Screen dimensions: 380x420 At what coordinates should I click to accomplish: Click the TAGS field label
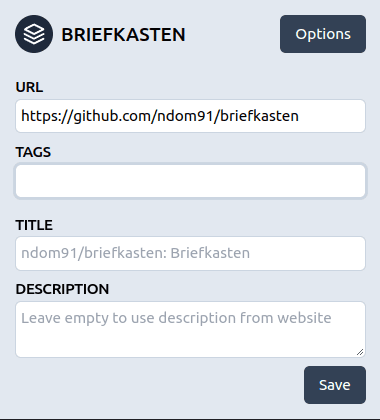[33, 152]
